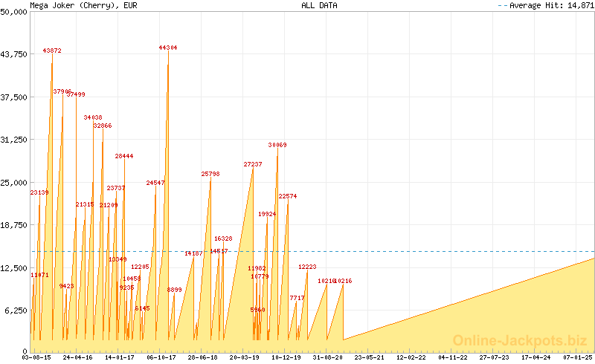The height and width of the screenshot is (364, 595).
Task: Click the 11982 peak label
Action: [257, 268]
